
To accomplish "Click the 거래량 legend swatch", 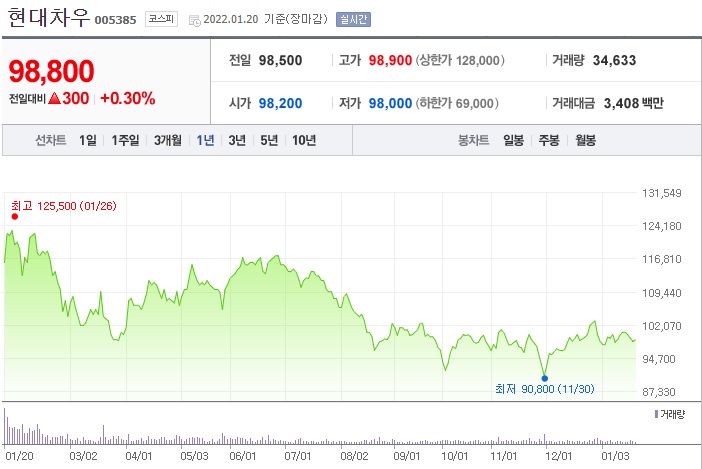I will [x=656, y=414].
